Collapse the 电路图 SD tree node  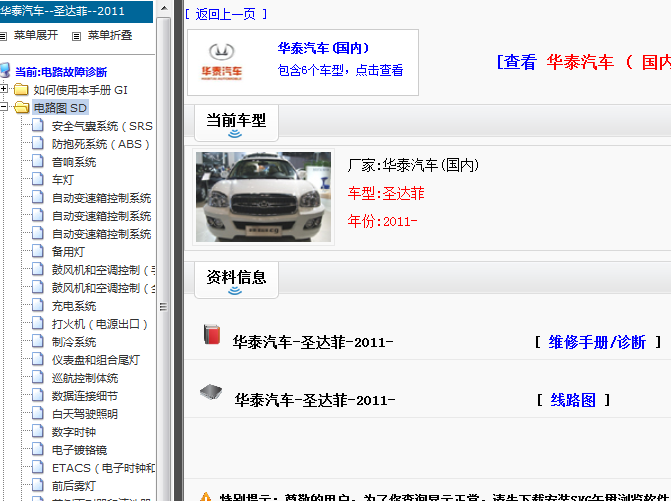click(x=3, y=107)
